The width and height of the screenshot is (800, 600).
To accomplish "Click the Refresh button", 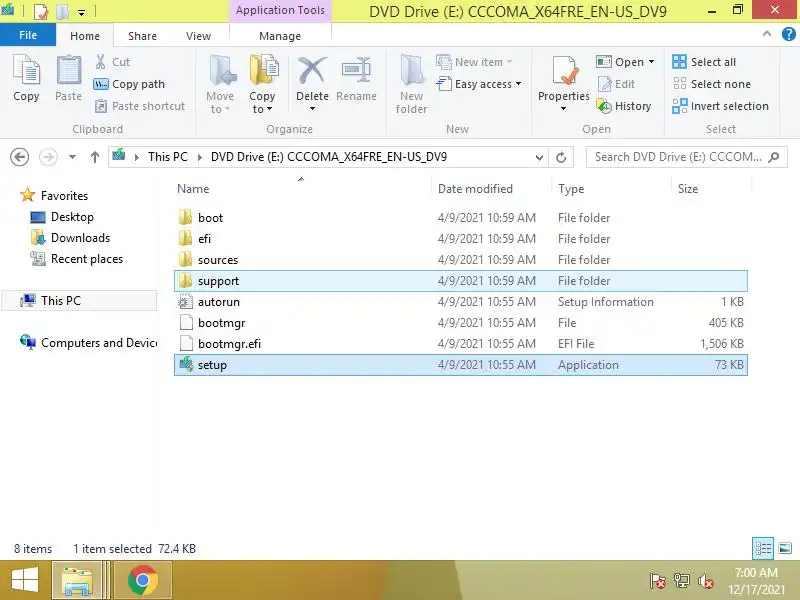I will (561, 157).
